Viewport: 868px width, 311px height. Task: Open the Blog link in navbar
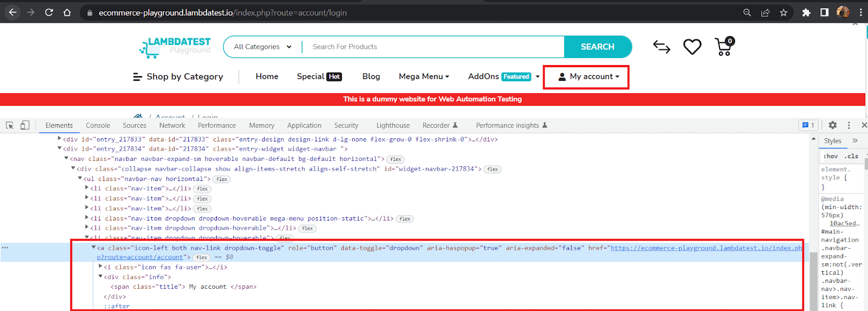click(x=371, y=77)
